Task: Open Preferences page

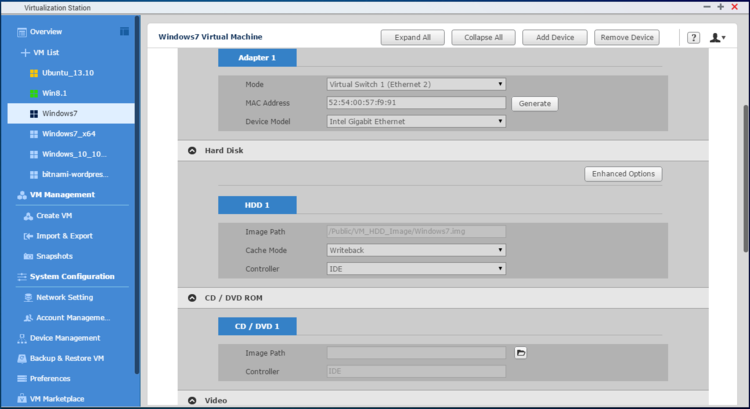Action: 50,378
